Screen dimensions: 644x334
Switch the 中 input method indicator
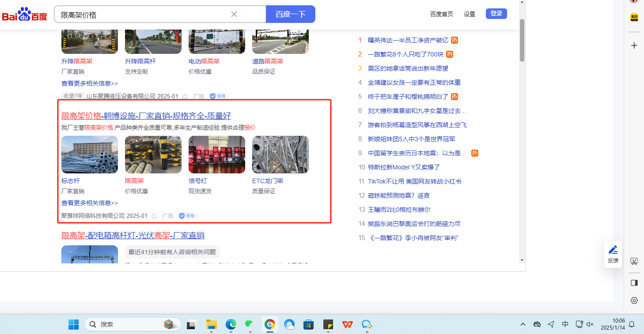click(x=565, y=324)
